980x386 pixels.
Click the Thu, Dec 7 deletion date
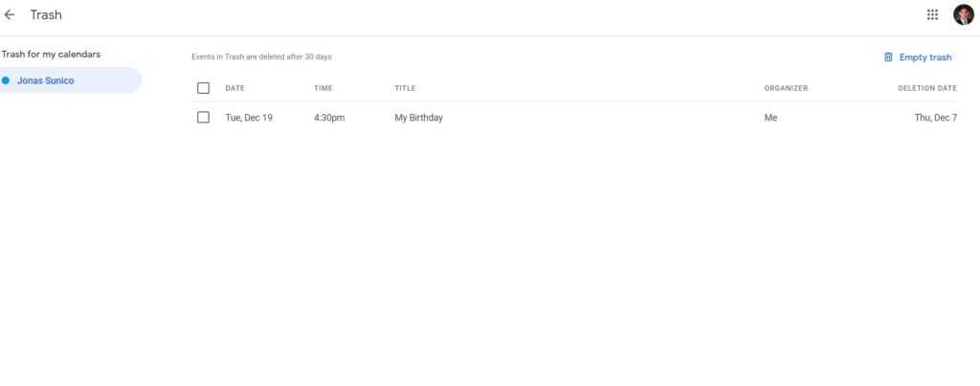pos(936,118)
